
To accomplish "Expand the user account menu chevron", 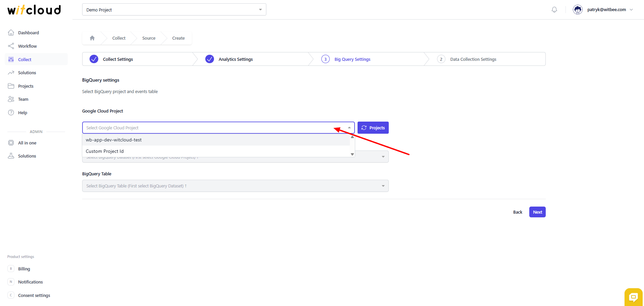I will click(631, 10).
